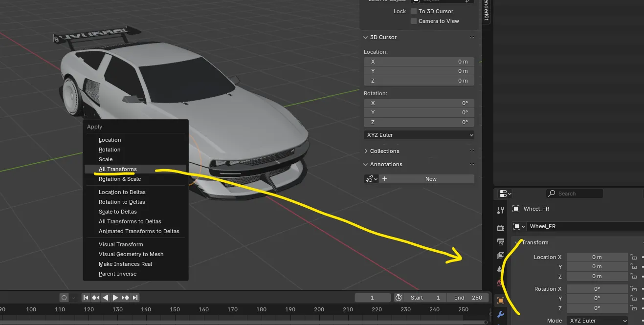Jump to the first frame
Image resolution: width=644 pixels, height=325 pixels.
coord(86,298)
